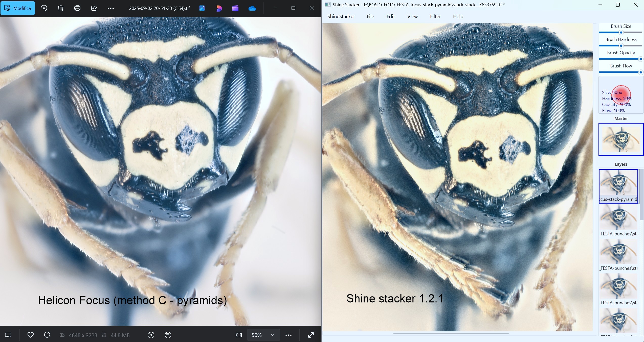This screenshot has width=644, height=342.
Task: Click fit to window icon
Action: (x=239, y=335)
